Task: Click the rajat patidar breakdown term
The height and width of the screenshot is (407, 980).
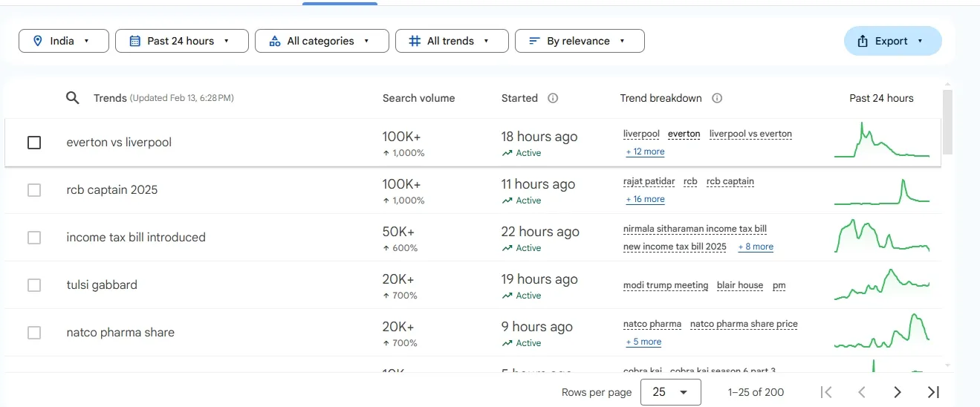Action: click(649, 182)
